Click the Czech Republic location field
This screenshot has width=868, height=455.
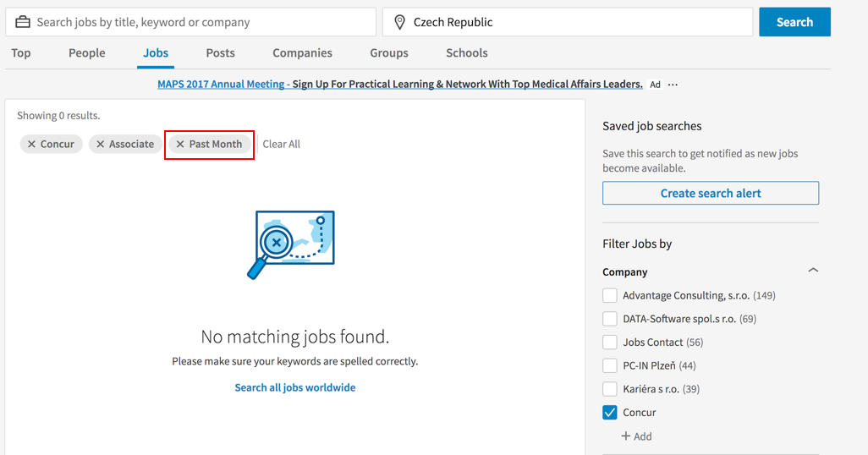point(575,22)
